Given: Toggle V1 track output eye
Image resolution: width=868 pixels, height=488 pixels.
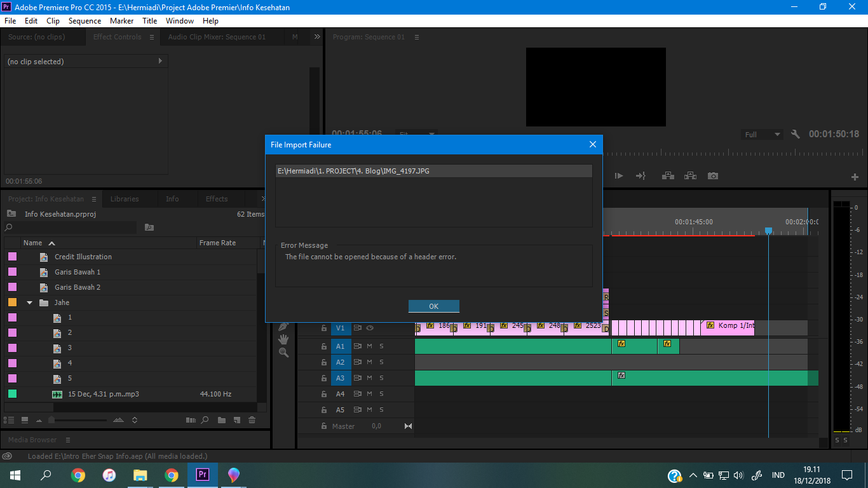Looking at the screenshot, I should [x=370, y=328].
